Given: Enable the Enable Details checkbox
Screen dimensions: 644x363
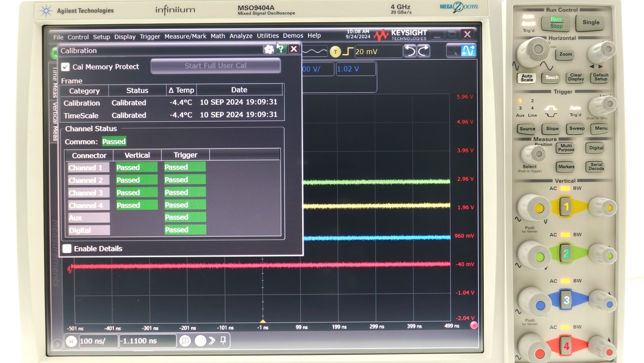Looking at the screenshot, I should [x=67, y=249].
